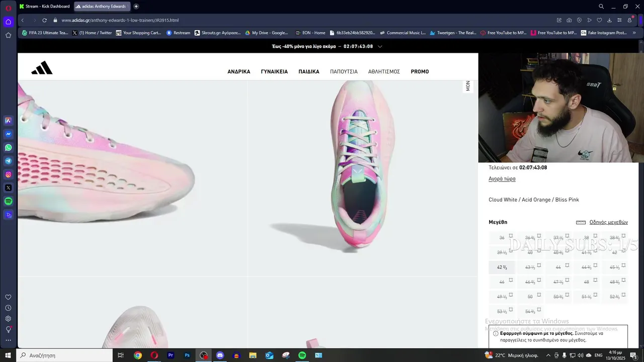Screen dimensions: 644x362
Task: Open Instagram in the Opera sidebar
Action: (8, 174)
